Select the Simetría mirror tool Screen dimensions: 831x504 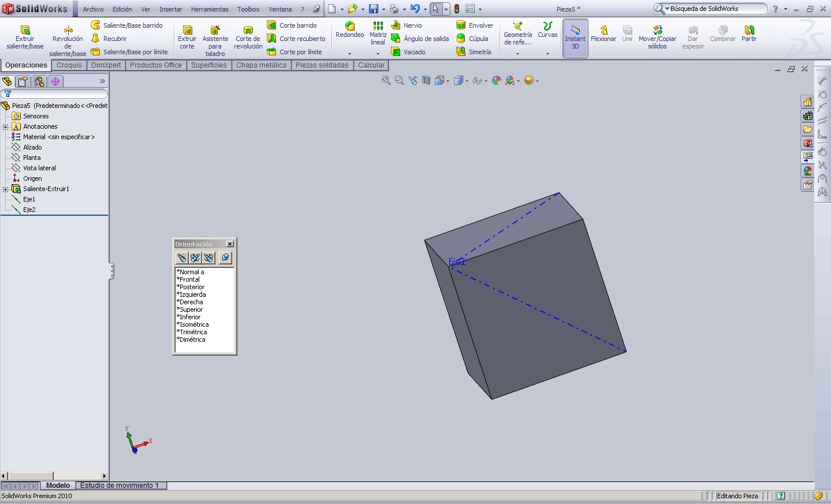[x=474, y=52]
